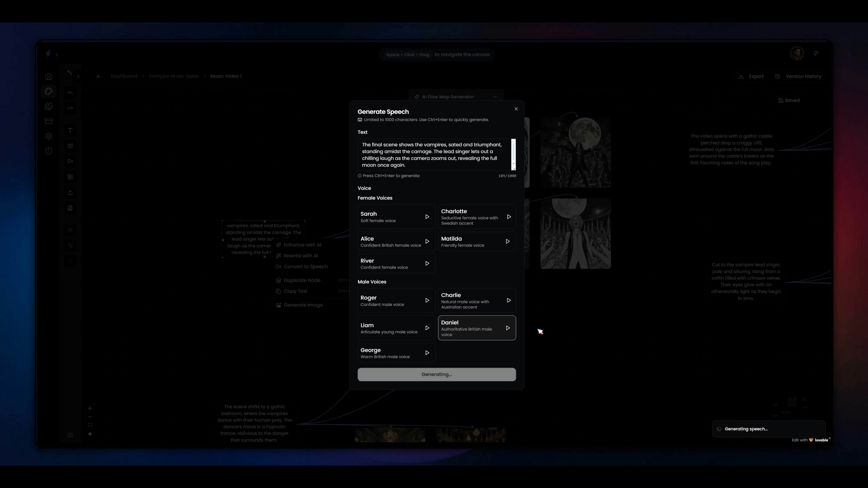Click the settings gear in the sidebar
Screen dimensions: 868x488
(x=49, y=136)
